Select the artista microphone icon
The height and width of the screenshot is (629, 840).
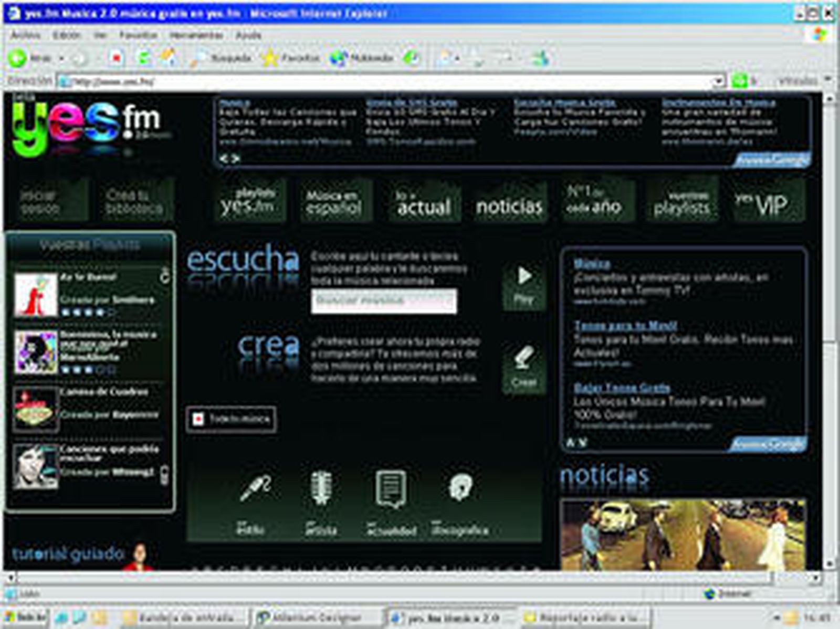(x=321, y=488)
